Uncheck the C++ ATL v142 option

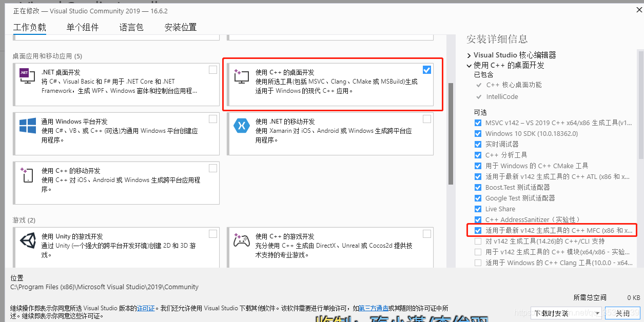[478, 177]
